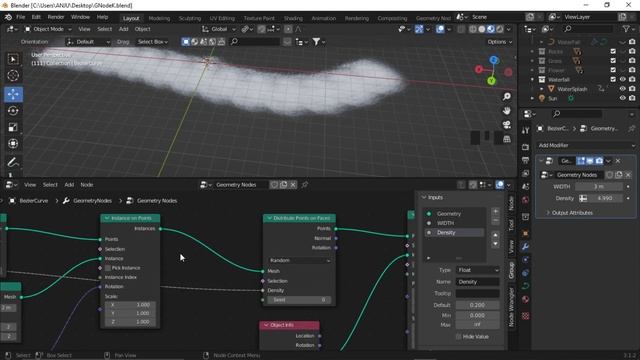Toggle Waterfall collection exclude checkbox
The height and width of the screenshot is (360, 640).
tap(613, 79)
